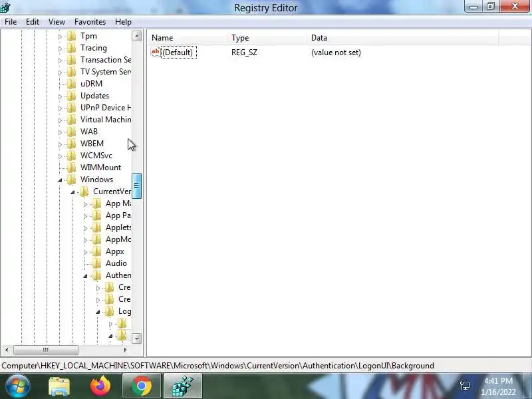The height and width of the screenshot is (399, 532).
Task: Open the Edit menu
Action: [x=33, y=22]
